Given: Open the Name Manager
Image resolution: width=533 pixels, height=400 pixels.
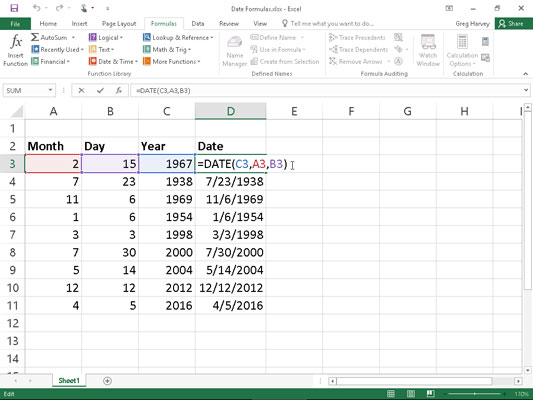Looking at the screenshot, I should click(x=235, y=51).
